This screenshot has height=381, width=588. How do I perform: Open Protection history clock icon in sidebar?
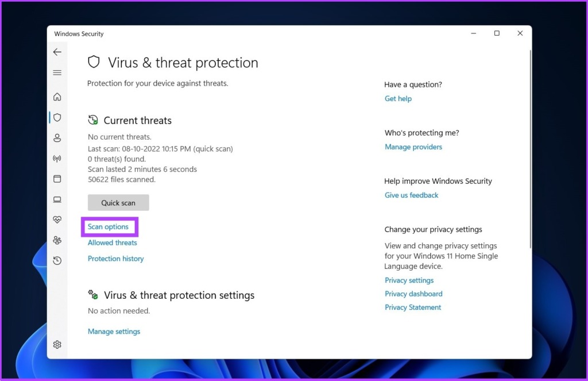point(57,260)
